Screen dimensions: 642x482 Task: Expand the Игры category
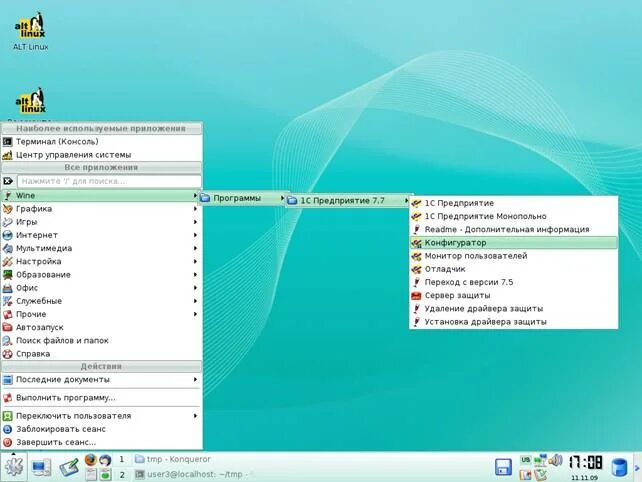[x=102, y=222]
